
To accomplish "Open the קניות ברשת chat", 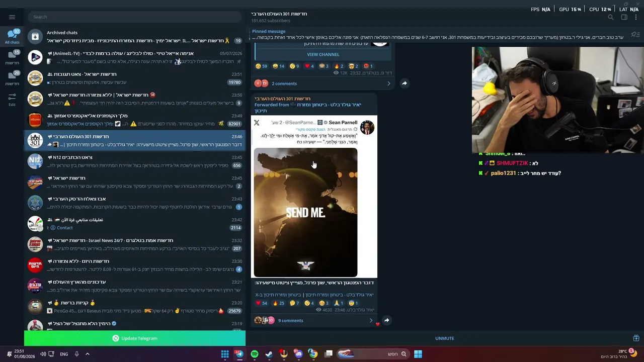I will click(135, 307).
